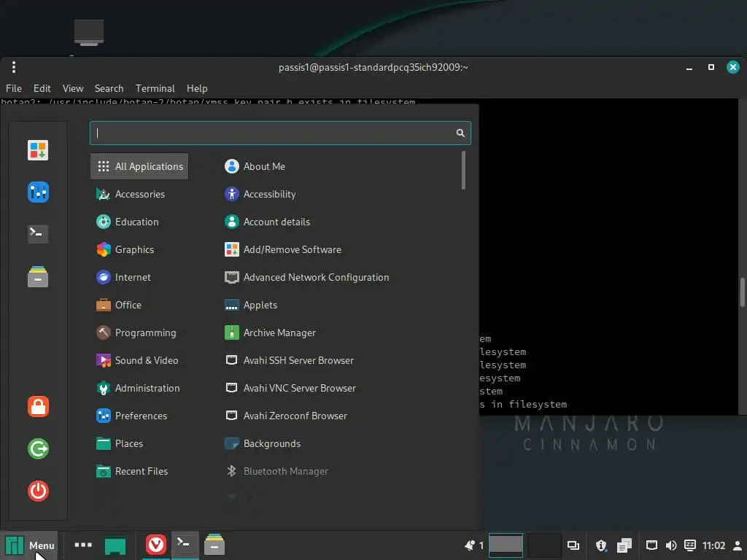Open file manager from panel launcher
Screen dimensions: 747x560
(x=214, y=545)
